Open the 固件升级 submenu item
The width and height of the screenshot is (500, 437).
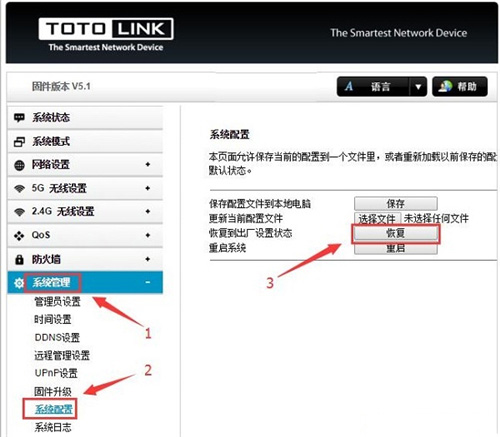pos(53,391)
